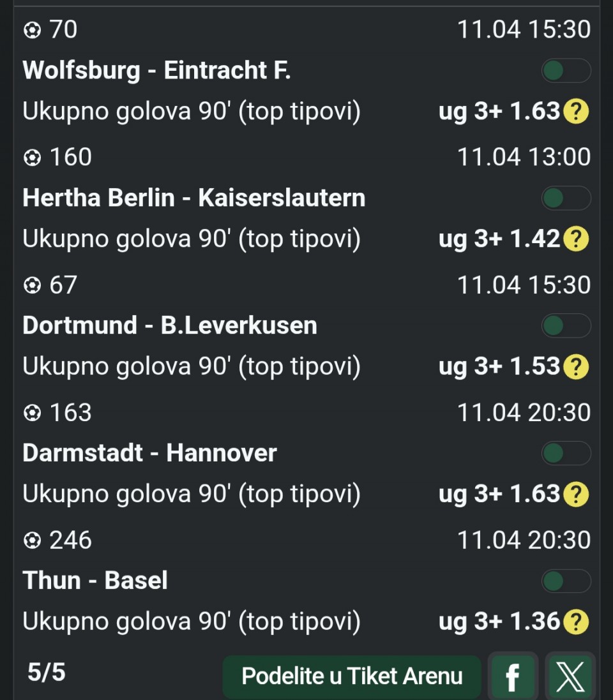Toggle switch for Dortmund - B.Leverkusen
Viewport: 613px width, 700px height.
[x=566, y=326]
